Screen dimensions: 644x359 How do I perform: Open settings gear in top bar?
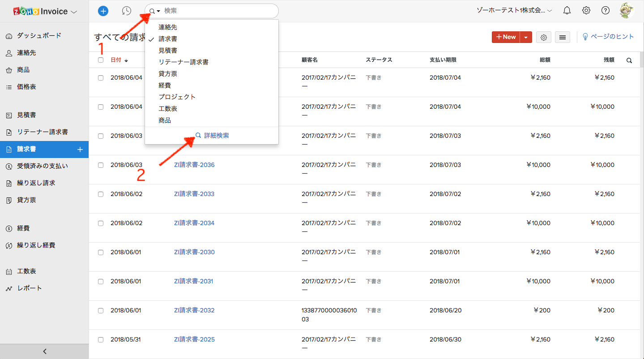(x=586, y=10)
